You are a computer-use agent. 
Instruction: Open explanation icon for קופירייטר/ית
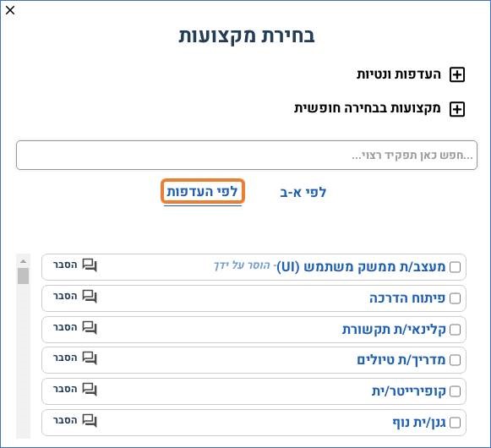(x=90, y=389)
